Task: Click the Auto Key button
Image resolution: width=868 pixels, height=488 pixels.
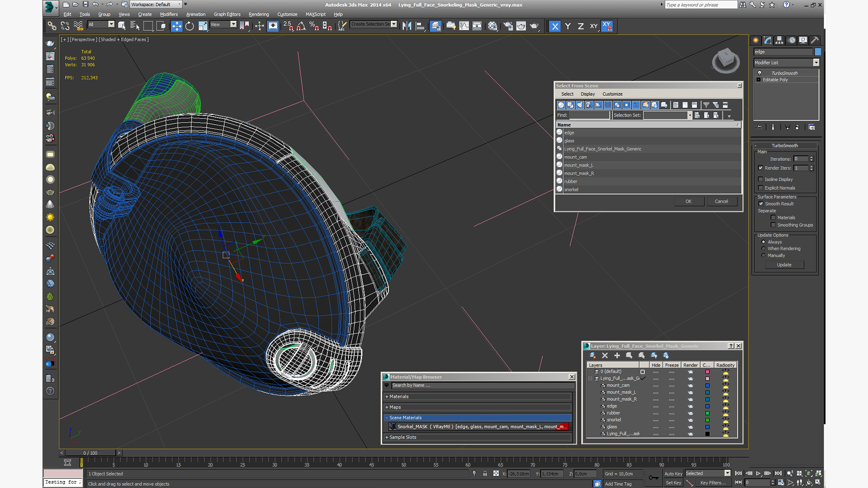Action: (673, 474)
